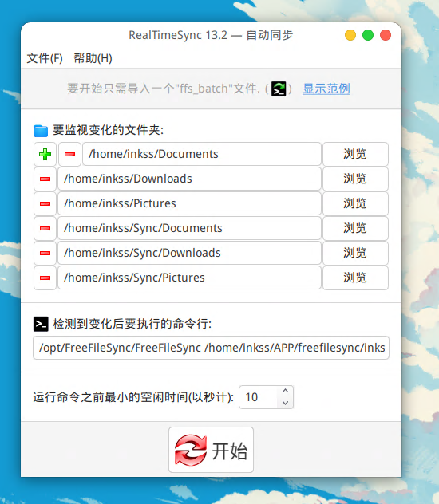Remove the /home/inkss/Downloads folder row

point(45,179)
